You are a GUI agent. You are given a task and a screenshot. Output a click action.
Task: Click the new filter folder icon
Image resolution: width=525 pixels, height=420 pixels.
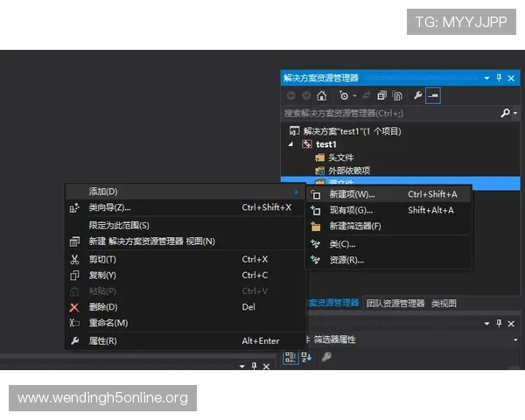(315, 227)
